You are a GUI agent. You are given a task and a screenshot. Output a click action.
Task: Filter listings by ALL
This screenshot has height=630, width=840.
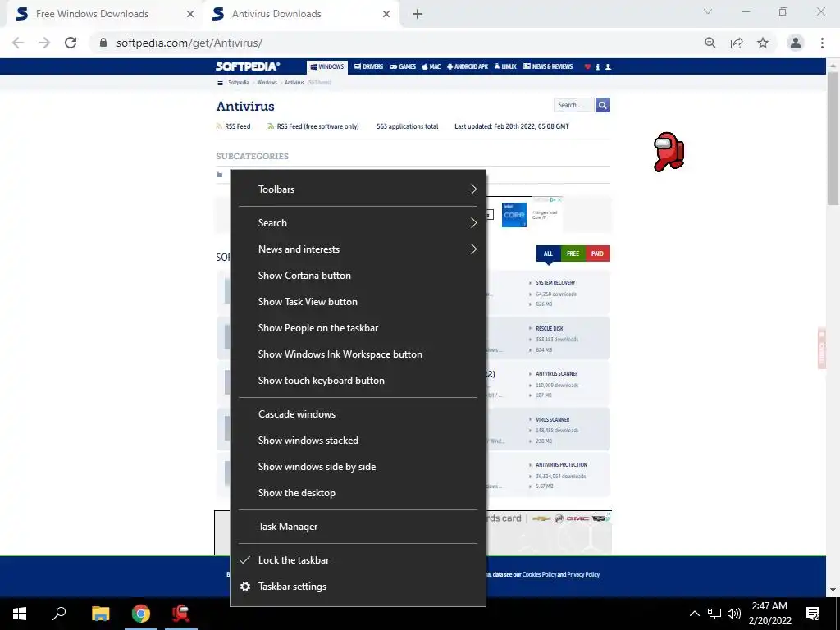coord(548,253)
